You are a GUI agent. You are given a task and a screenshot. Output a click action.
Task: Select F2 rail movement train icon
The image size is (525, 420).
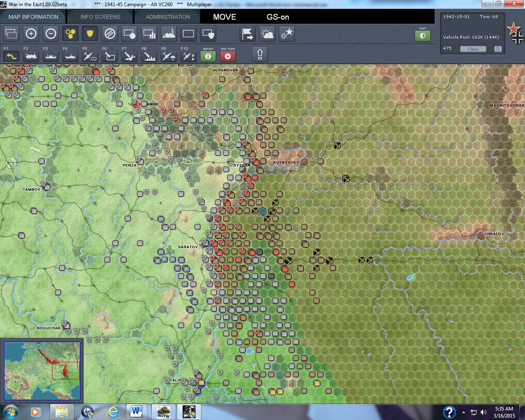tap(31, 56)
